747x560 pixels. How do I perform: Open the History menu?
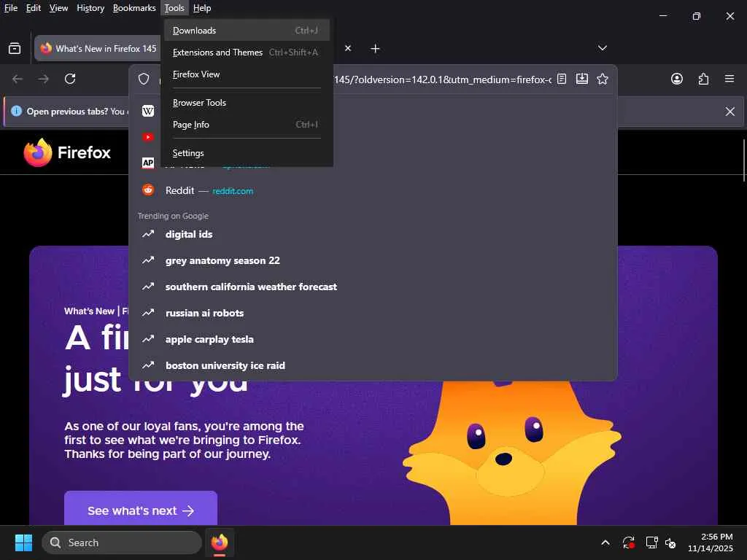pyautogui.click(x=90, y=8)
